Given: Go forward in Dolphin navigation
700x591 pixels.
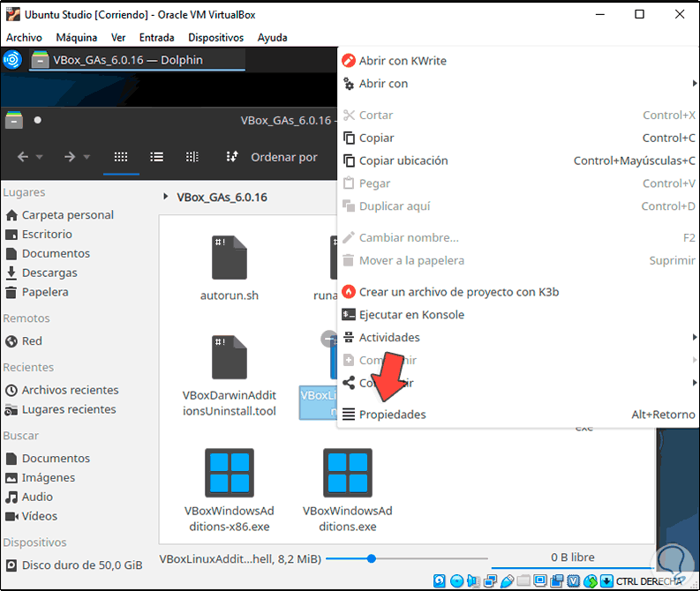Looking at the screenshot, I should pyautogui.click(x=70, y=157).
